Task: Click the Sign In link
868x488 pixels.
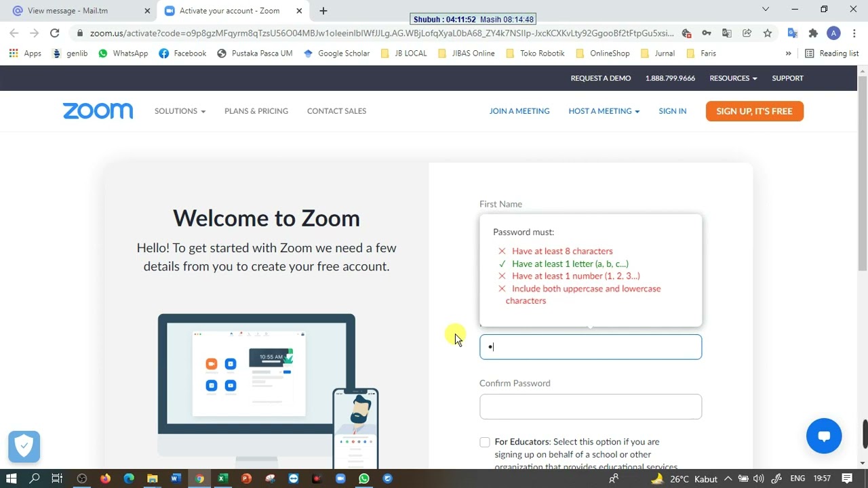Action: pyautogui.click(x=673, y=111)
